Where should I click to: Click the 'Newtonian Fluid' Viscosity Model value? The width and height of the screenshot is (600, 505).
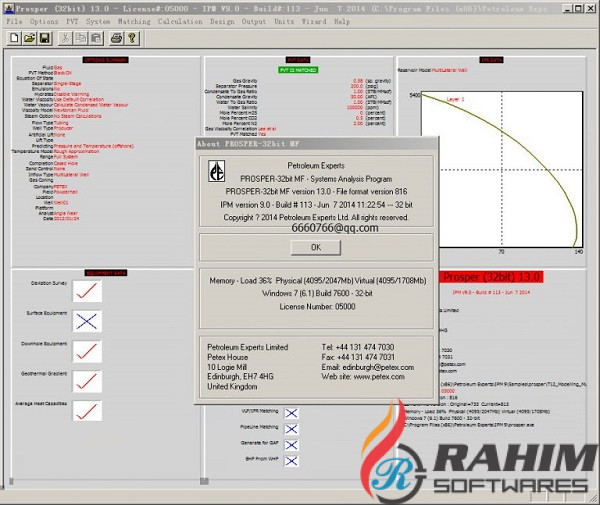tap(71, 110)
